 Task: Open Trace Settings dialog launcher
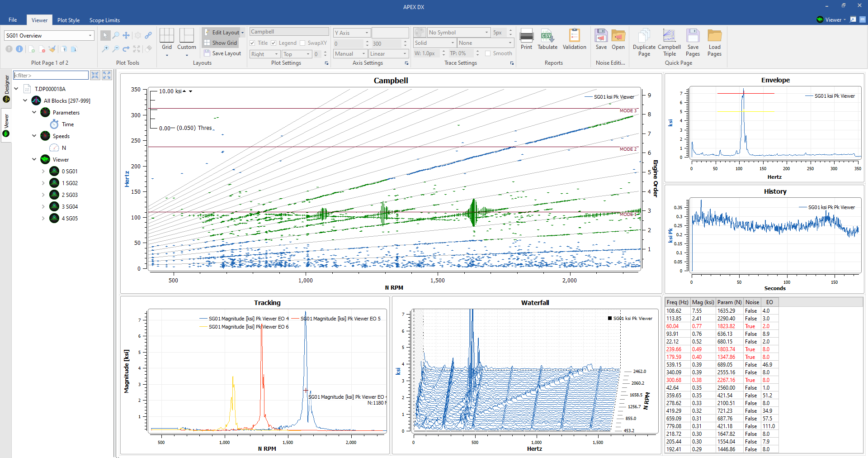pyautogui.click(x=512, y=63)
